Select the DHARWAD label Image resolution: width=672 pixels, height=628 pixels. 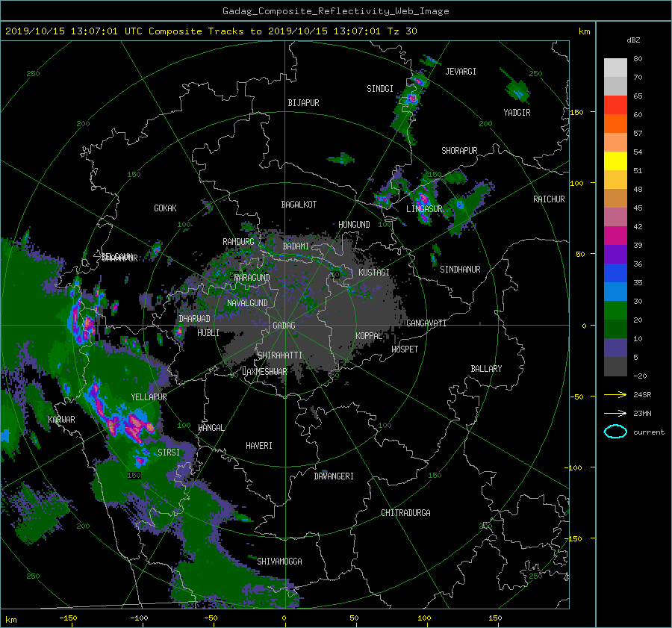point(195,319)
